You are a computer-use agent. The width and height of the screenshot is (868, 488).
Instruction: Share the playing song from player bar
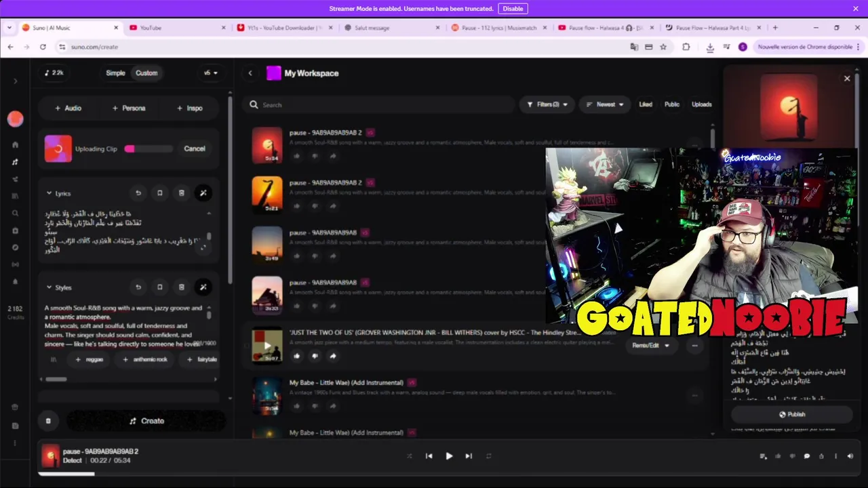pos(821,456)
